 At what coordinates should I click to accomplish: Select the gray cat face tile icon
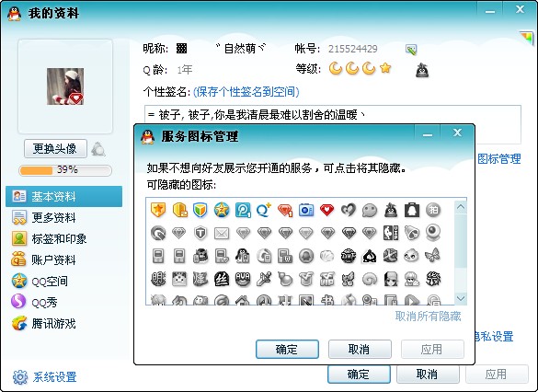179,279
